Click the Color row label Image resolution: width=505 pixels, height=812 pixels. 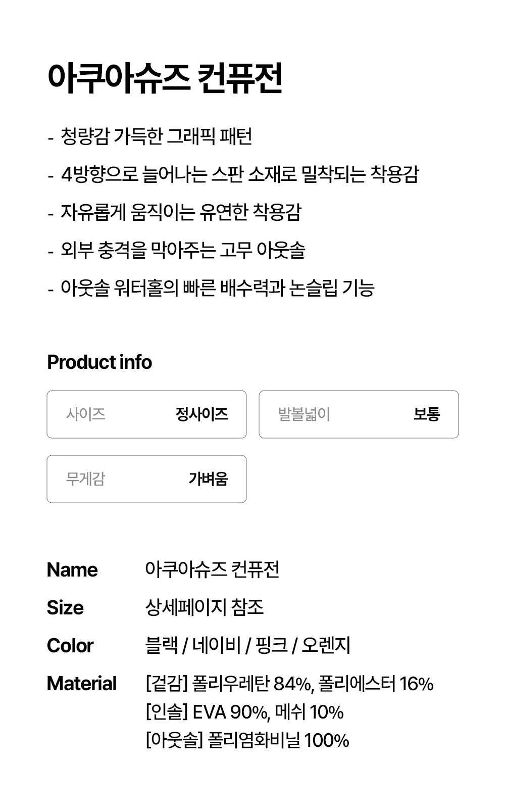tap(70, 646)
